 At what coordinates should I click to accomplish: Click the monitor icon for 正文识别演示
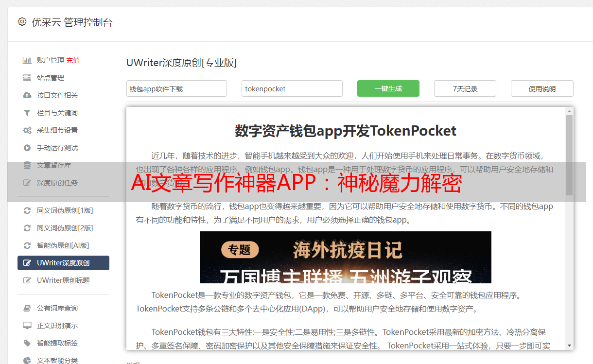(x=27, y=326)
